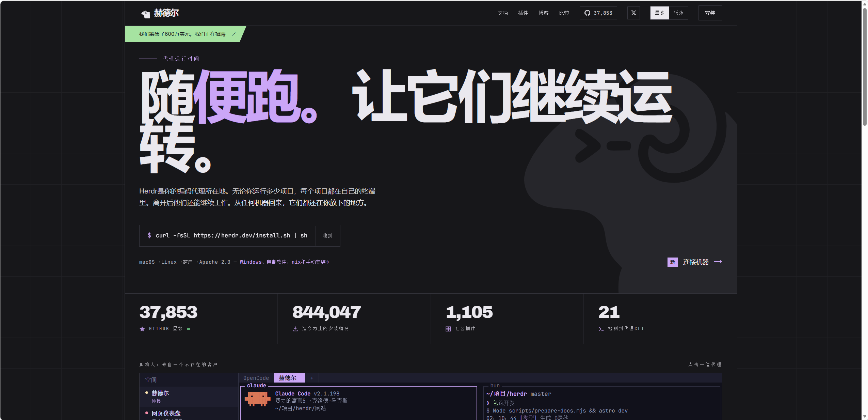Click the 赫德尔 site name in the header
The width and height of the screenshot is (868, 420).
[166, 13]
